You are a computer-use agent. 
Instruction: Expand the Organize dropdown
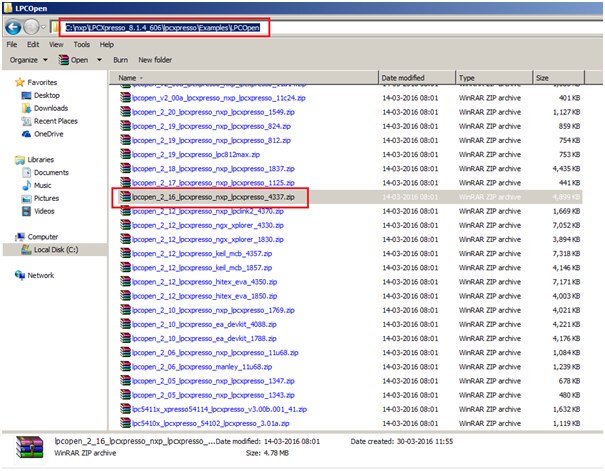pyautogui.click(x=29, y=60)
